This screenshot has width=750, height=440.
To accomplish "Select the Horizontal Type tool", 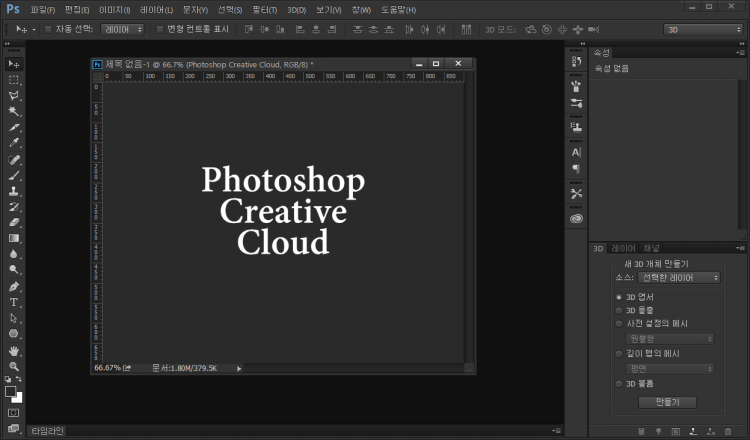I will (x=14, y=302).
